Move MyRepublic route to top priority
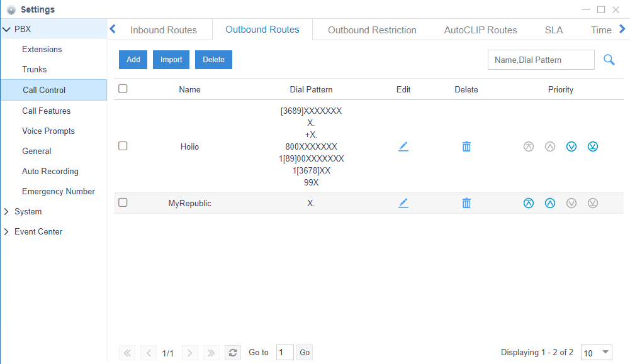Viewport: 630px width, 364px height. (529, 203)
